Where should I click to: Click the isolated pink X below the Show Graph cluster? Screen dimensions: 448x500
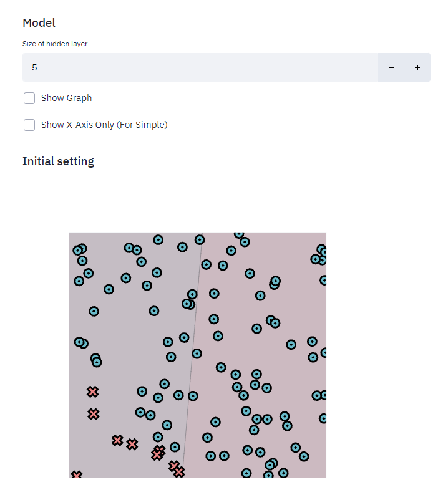[94, 413]
